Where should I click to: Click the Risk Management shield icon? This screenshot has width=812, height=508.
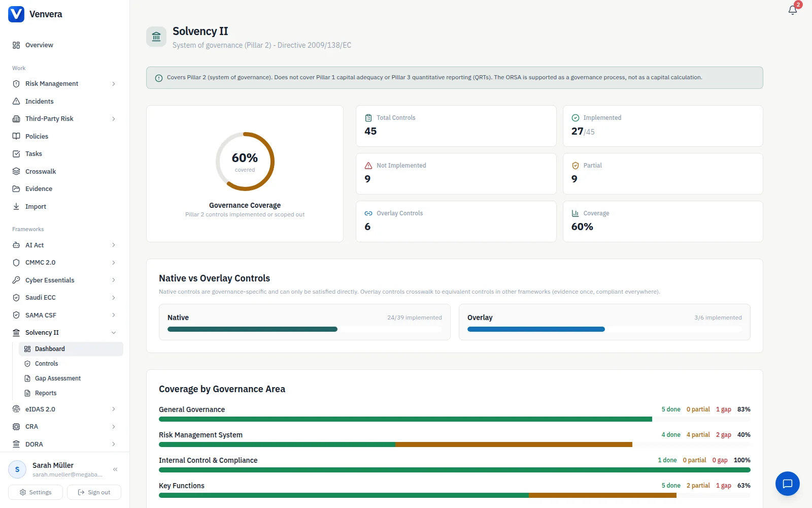click(x=16, y=84)
